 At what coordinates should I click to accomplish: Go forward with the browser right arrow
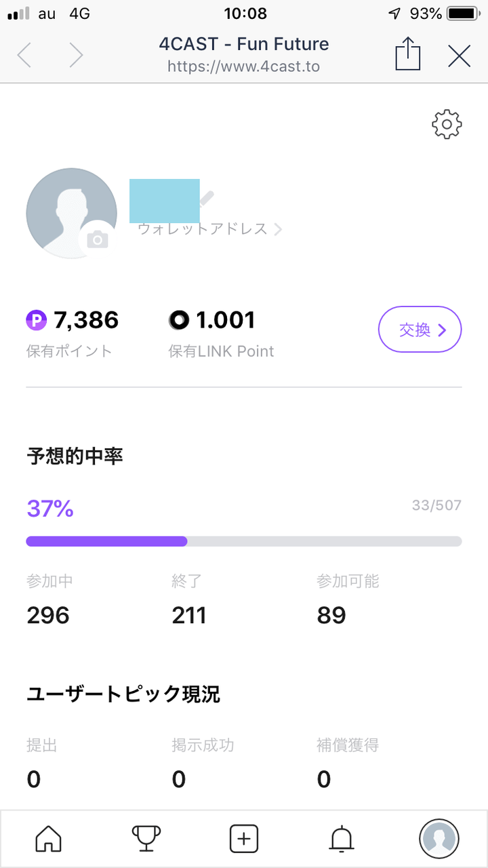click(x=76, y=56)
